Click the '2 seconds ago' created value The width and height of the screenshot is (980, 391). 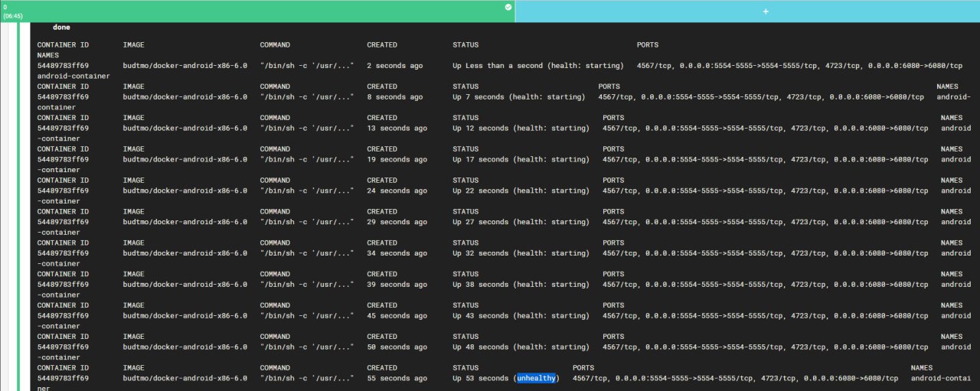click(394, 66)
